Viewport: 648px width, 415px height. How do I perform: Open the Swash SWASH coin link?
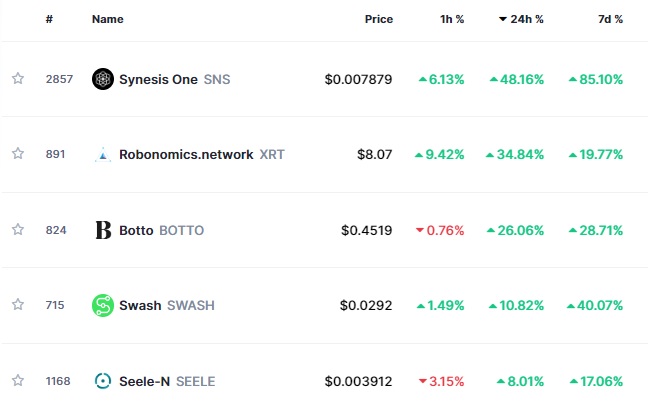click(x=167, y=305)
